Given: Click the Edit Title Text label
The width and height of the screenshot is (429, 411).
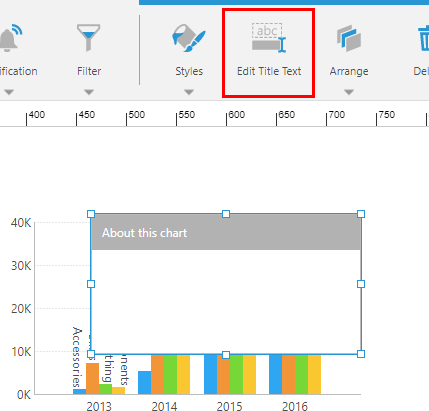Looking at the screenshot, I should 269,71.
